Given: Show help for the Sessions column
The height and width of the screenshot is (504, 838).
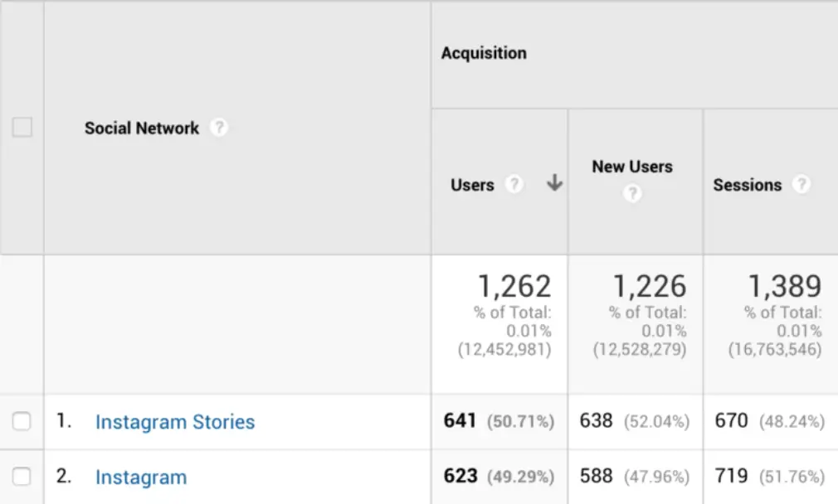Looking at the screenshot, I should click(x=801, y=185).
